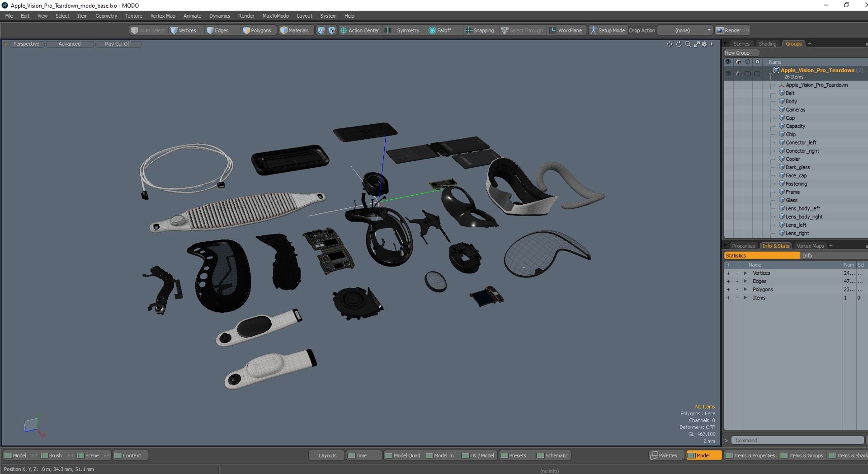Click the mesh icon beside Lens_right

[x=782, y=233]
